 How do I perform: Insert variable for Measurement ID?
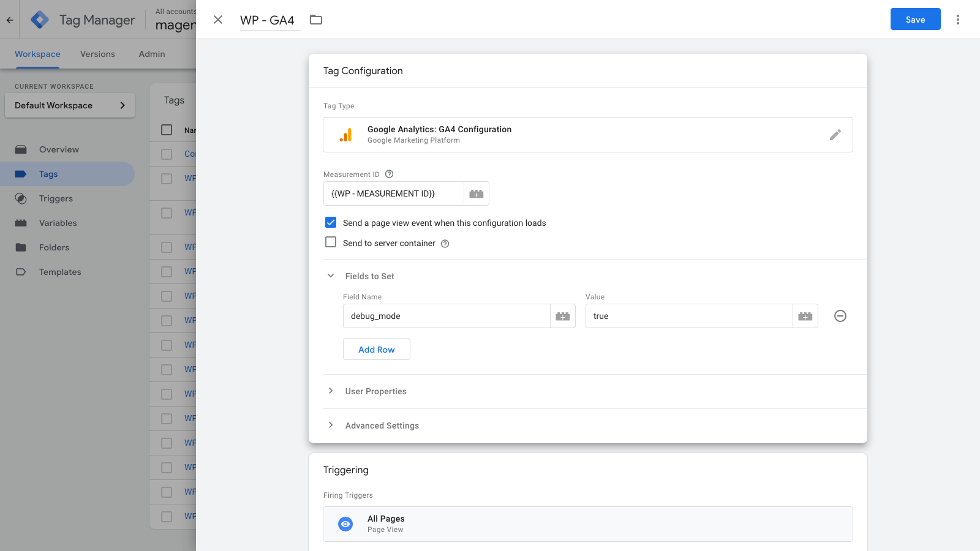pyautogui.click(x=477, y=193)
